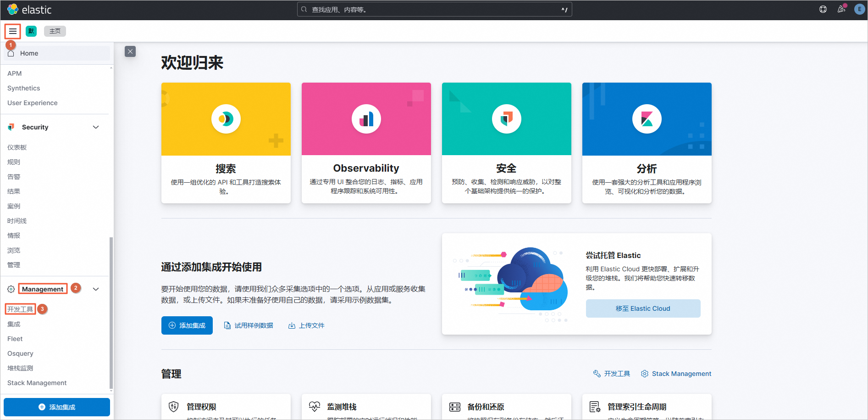Close the side navigation with the X button
Viewport: 868px width, 420px height.
coord(130,51)
